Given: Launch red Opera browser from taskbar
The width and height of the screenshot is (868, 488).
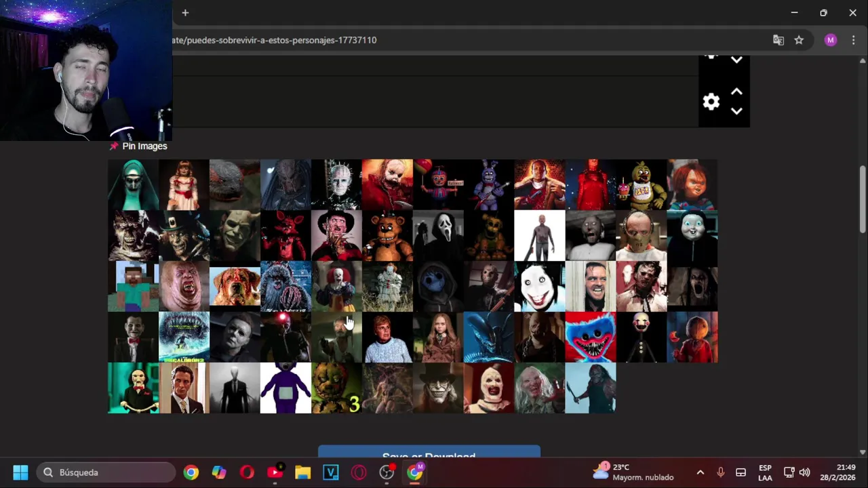Looking at the screenshot, I should pyautogui.click(x=247, y=472).
